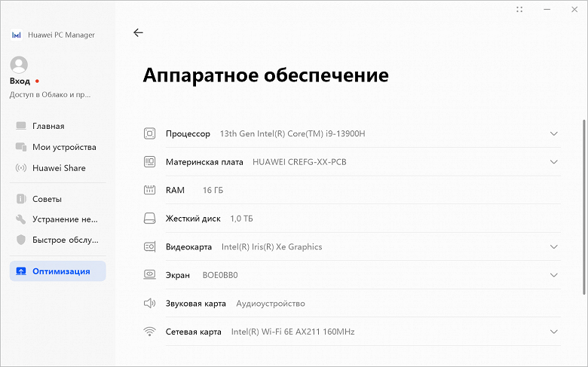Click the sound card speaker icon
This screenshot has height=367, width=588.
(x=149, y=304)
